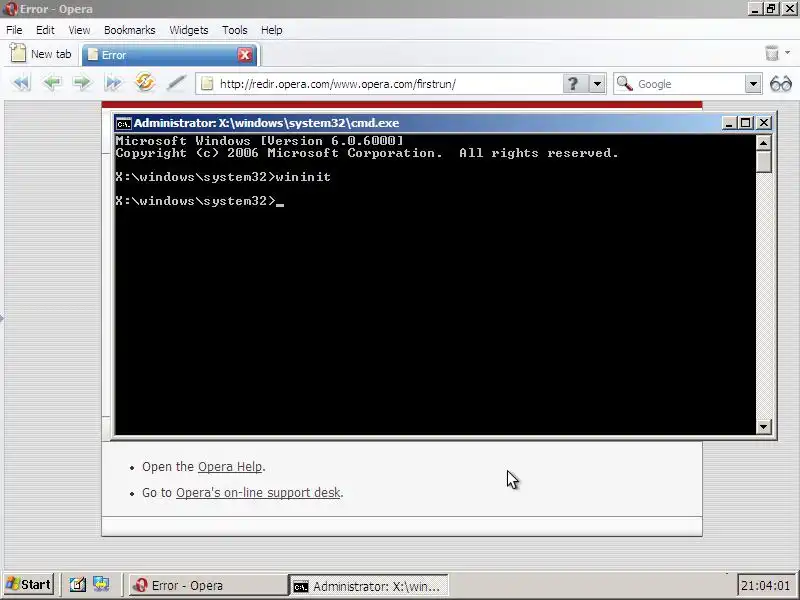This screenshot has height=600, width=800.
Task: Minimize the cmd.exe window
Action: 730,123
